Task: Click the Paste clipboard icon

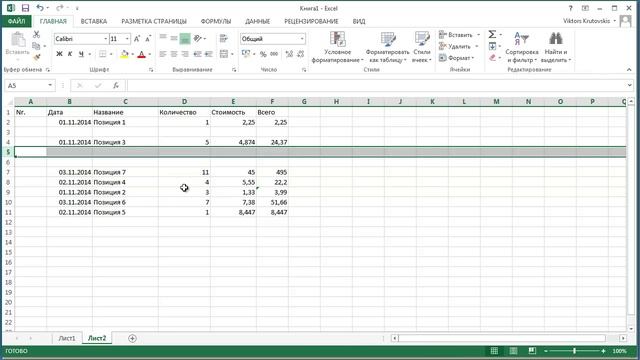Action: coord(18,40)
